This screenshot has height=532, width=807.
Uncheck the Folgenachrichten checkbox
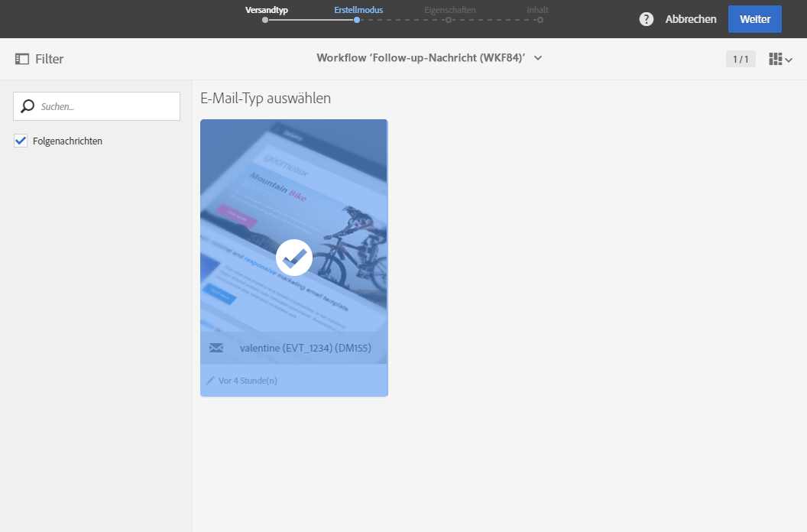point(21,141)
